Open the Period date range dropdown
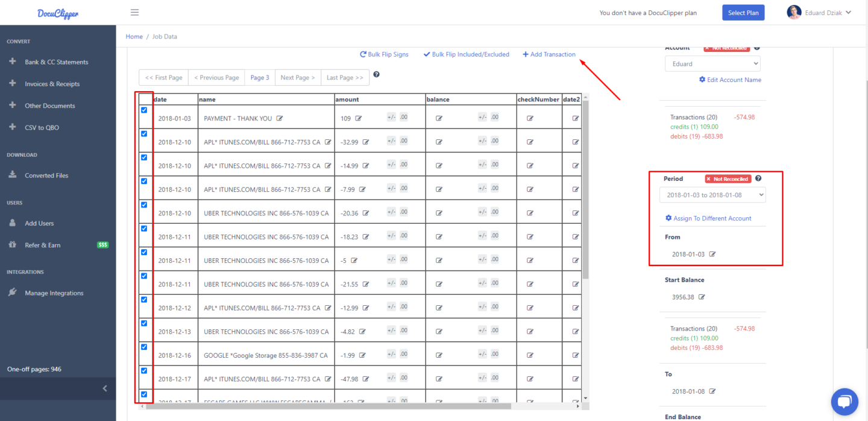The height and width of the screenshot is (421, 868). 712,195
